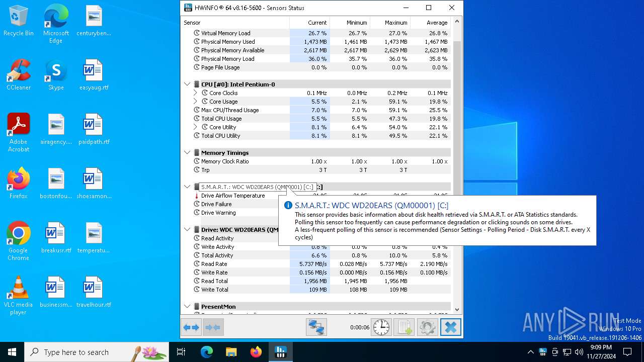Collapse the CPU [#0]: Intel Pentium-0 section
Viewport: 644px width, 362px height.
(187, 84)
